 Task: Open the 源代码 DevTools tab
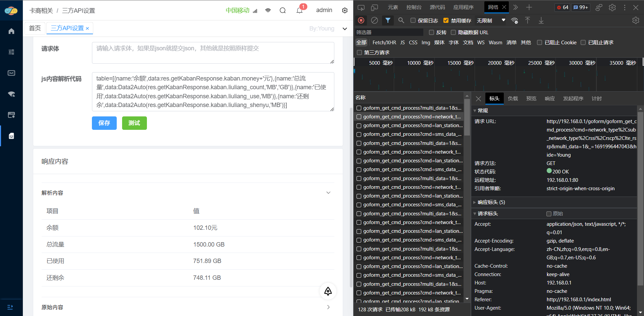(x=437, y=7)
